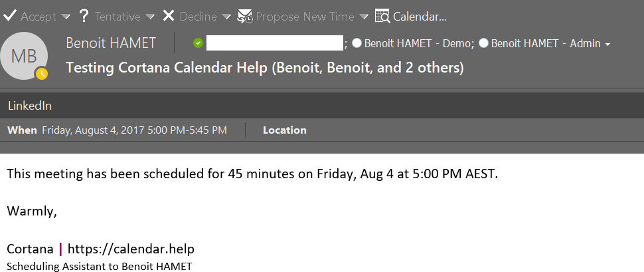Open the Tentative dropdown arrow
Screen dimensions: 644x272
pyautogui.click(x=151, y=16)
